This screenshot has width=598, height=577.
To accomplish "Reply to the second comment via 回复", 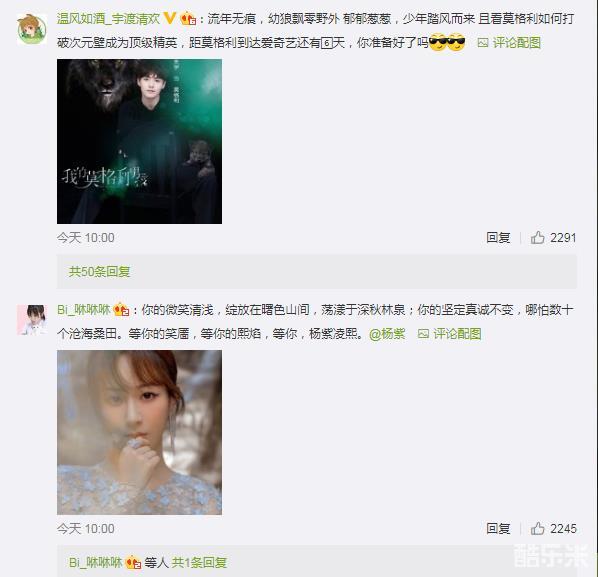I will pos(498,529).
